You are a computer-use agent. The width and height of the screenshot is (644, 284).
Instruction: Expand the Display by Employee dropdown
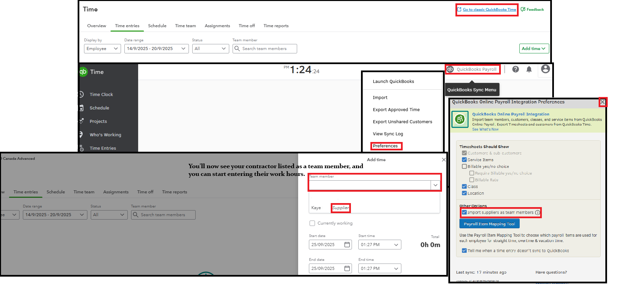pyautogui.click(x=102, y=49)
